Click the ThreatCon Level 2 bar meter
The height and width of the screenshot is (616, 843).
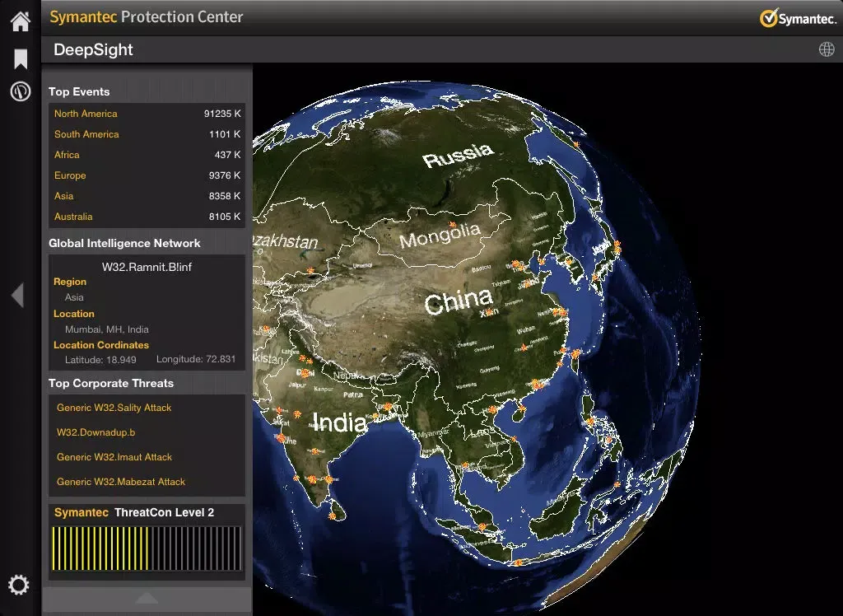point(147,548)
